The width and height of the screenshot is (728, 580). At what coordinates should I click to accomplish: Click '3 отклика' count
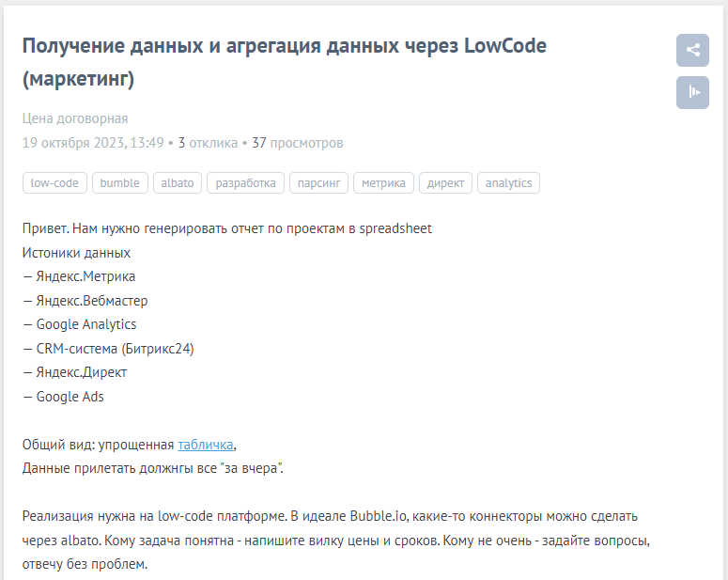coord(208,143)
